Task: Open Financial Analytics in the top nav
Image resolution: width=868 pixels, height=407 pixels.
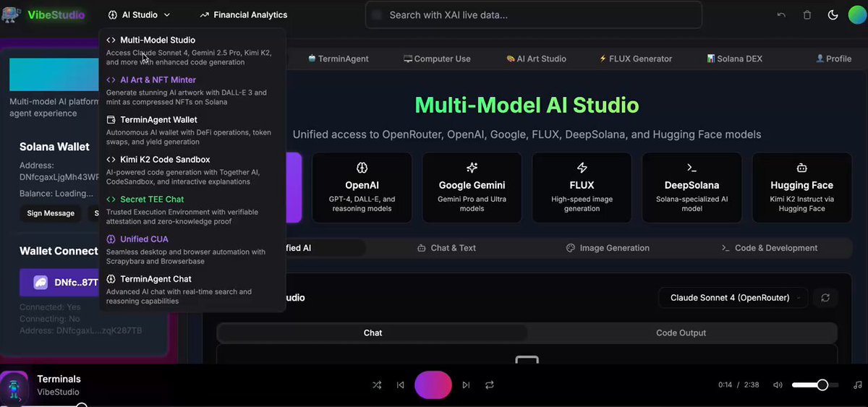Action: [243, 14]
